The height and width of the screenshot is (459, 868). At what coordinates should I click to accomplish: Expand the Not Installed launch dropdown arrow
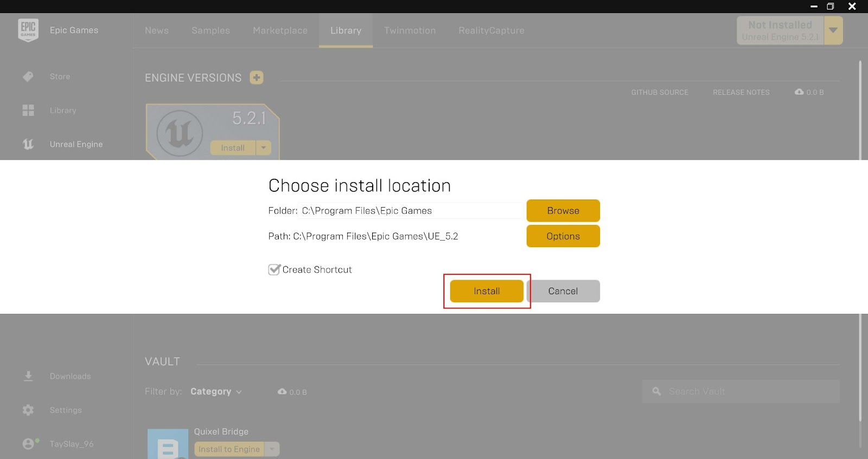click(x=833, y=30)
